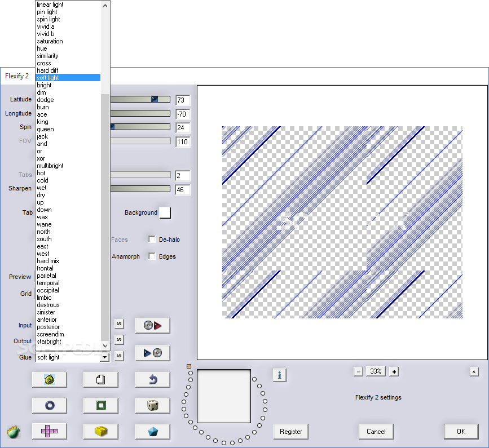Image resolution: width=489 pixels, height=448 pixels.
Task: Click the Latitude value field 73
Action: 183,100
